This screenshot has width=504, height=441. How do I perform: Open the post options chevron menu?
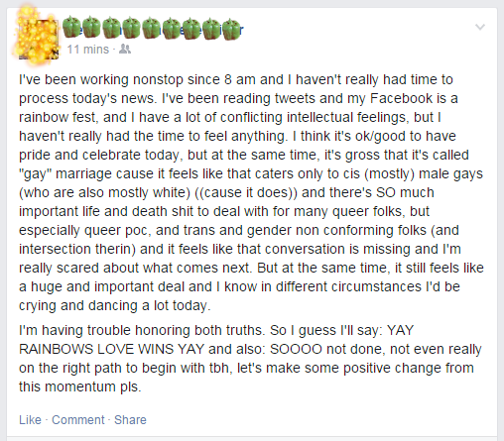click(480, 27)
